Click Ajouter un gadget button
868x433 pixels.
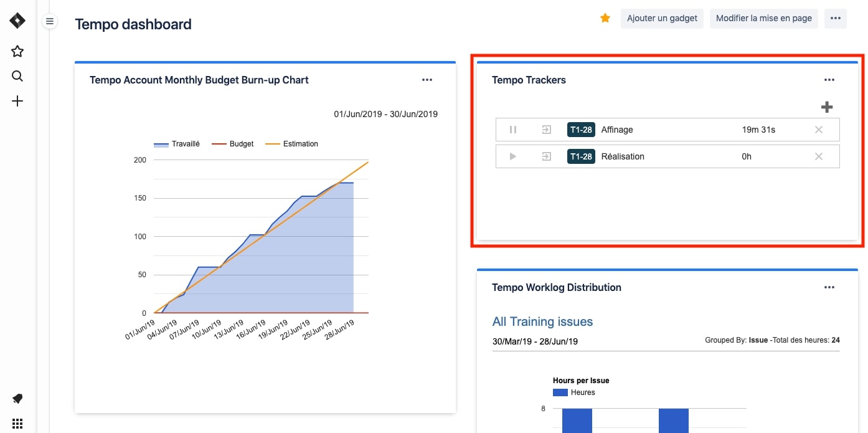click(662, 18)
